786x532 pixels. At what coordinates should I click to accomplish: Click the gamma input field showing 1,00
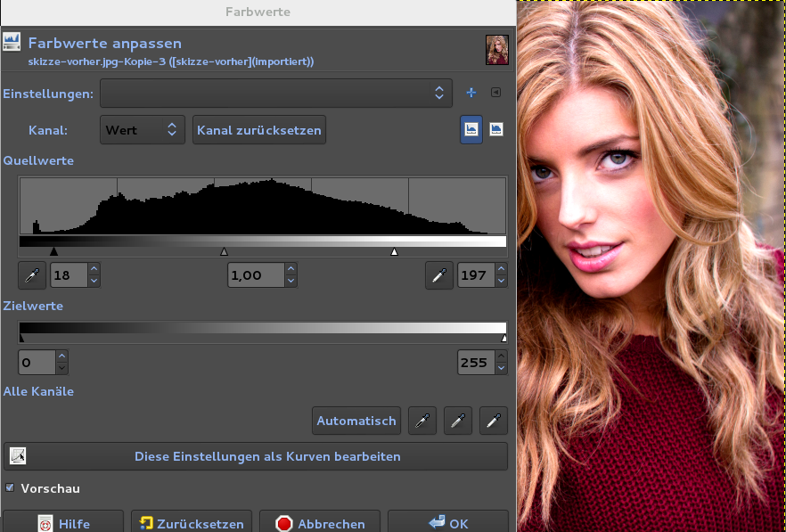[257, 275]
